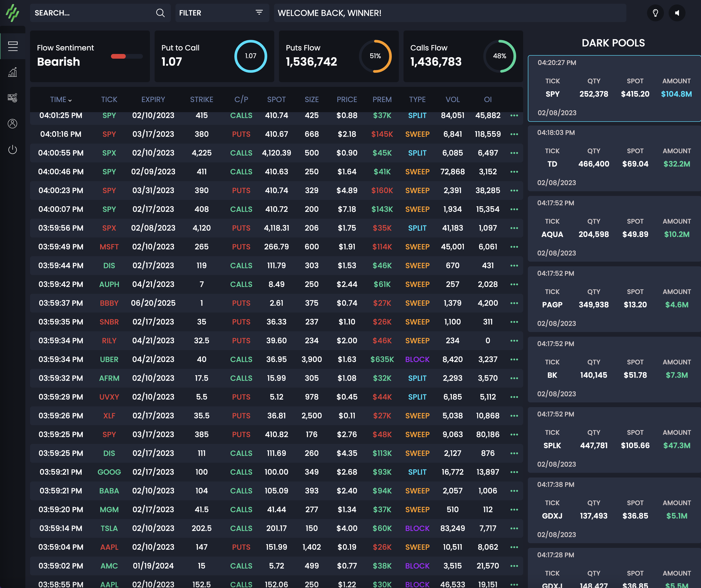Click the UBER ticker in the table
The height and width of the screenshot is (588, 701).
point(109,360)
